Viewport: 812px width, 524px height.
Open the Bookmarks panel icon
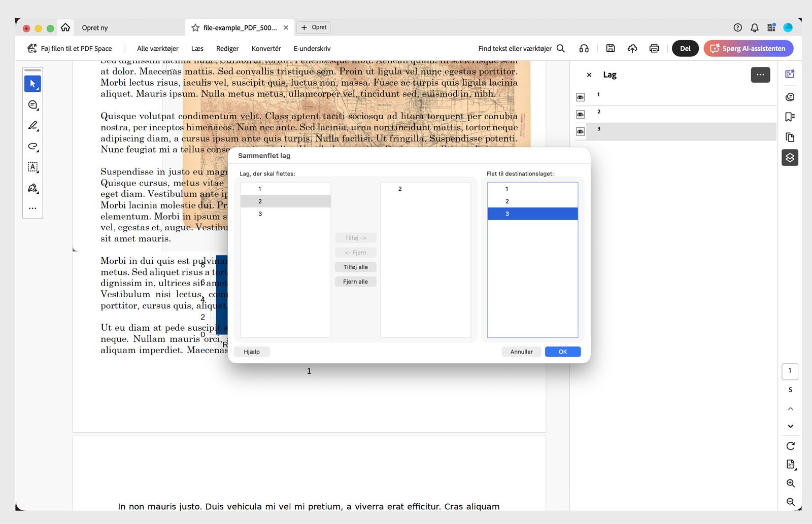pos(790,117)
